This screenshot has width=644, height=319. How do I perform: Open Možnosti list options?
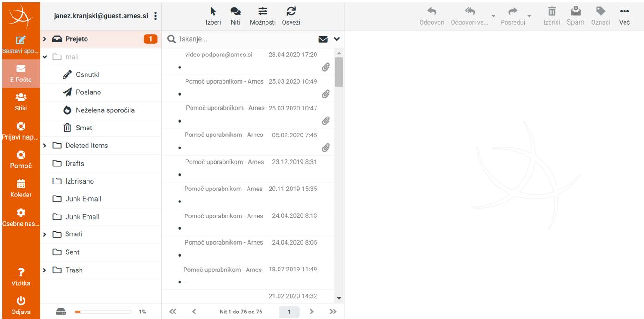coord(263,16)
